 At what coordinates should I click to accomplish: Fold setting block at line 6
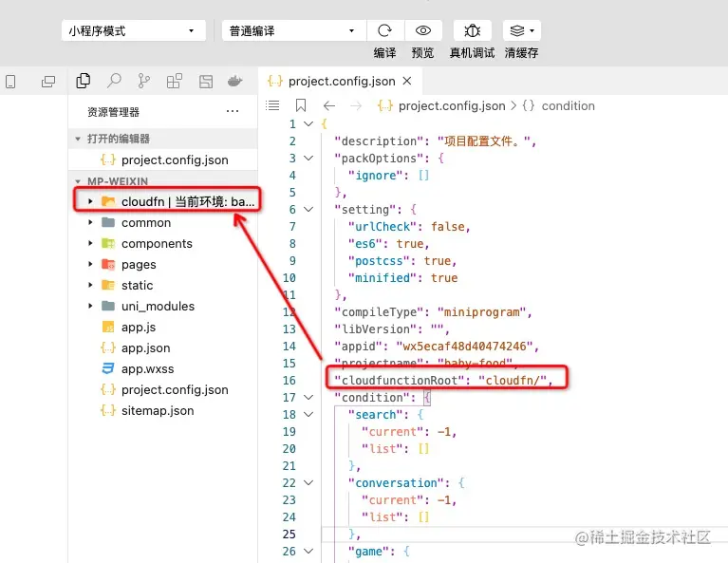point(308,210)
